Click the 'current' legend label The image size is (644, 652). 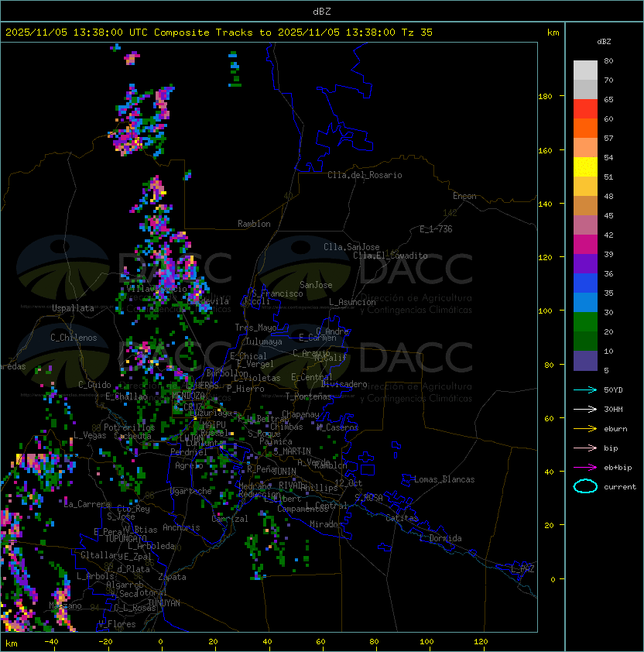[620, 486]
